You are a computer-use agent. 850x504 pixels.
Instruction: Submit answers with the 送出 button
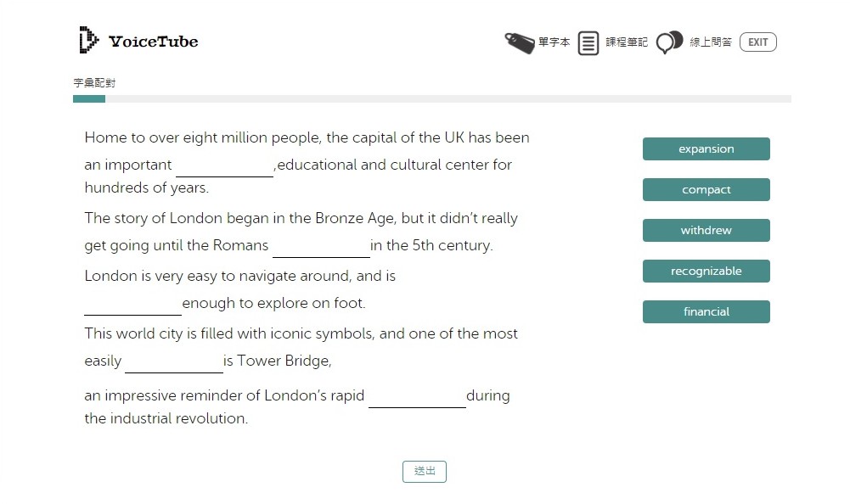(424, 472)
